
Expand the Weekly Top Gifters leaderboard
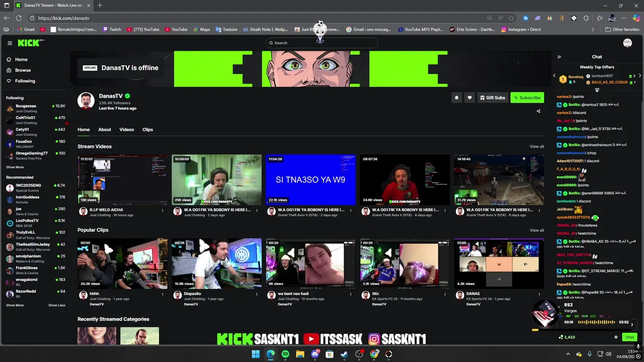(597, 90)
